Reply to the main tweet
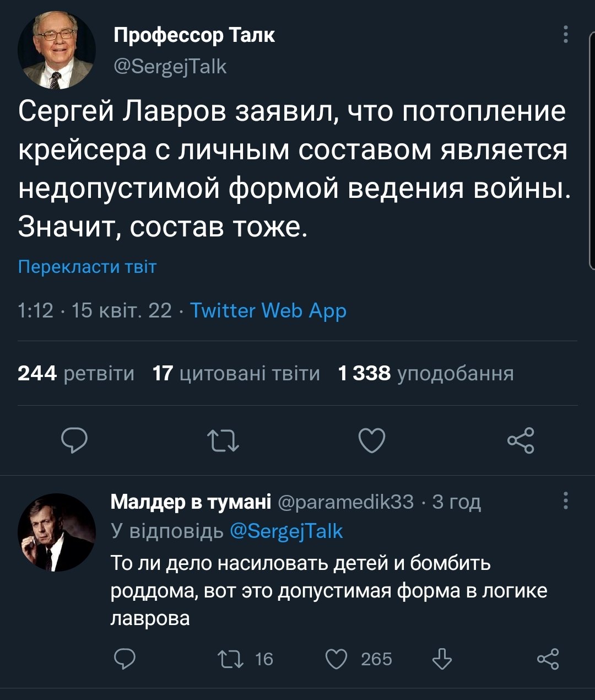Viewport: 595px width, 700px height. [74, 441]
